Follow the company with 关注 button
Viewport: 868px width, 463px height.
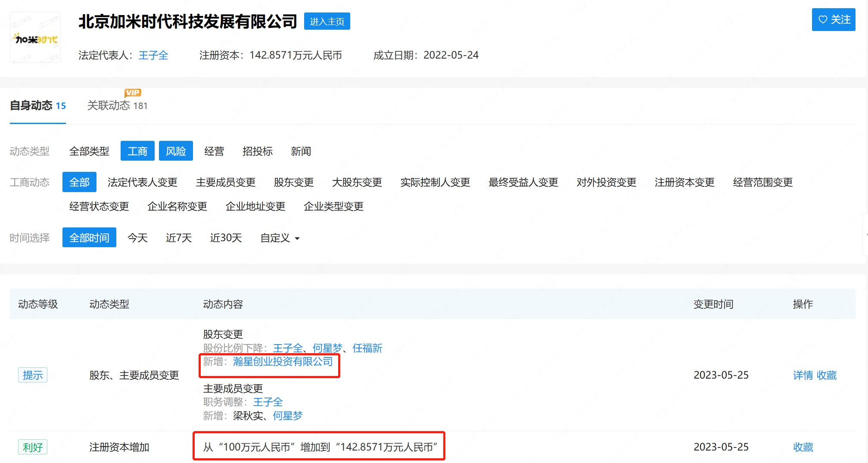pos(834,20)
